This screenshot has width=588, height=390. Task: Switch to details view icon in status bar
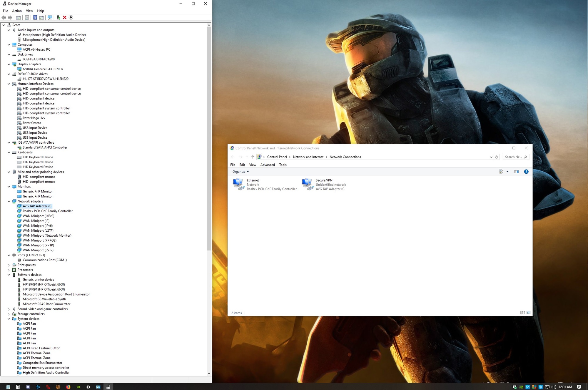[522, 313]
